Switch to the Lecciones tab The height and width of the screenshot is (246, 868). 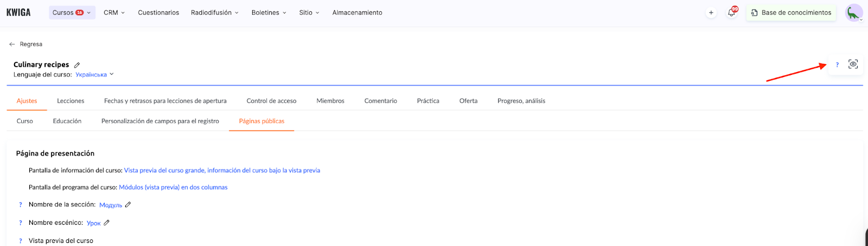point(71,101)
